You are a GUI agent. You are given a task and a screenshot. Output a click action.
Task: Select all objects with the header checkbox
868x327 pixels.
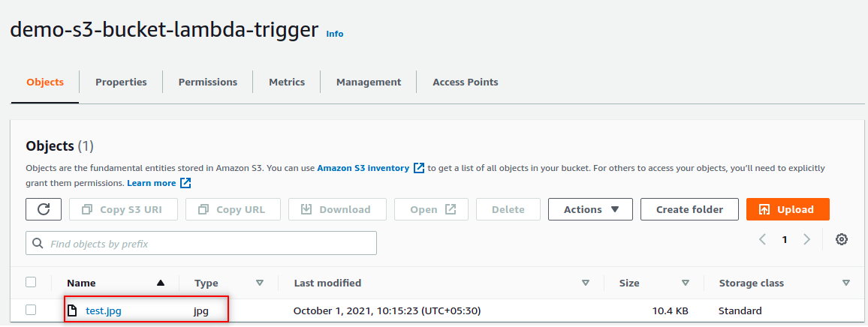click(31, 283)
